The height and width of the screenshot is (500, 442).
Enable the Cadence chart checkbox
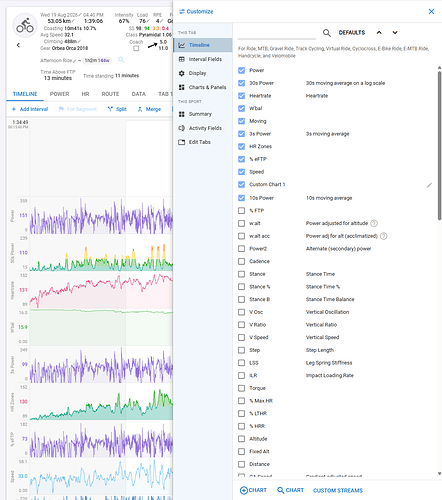[242, 261]
